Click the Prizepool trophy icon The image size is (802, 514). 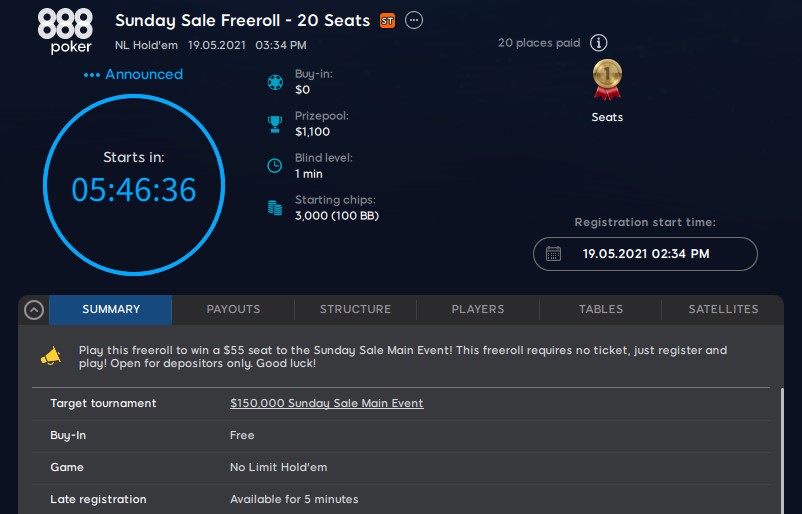pos(275,124)
